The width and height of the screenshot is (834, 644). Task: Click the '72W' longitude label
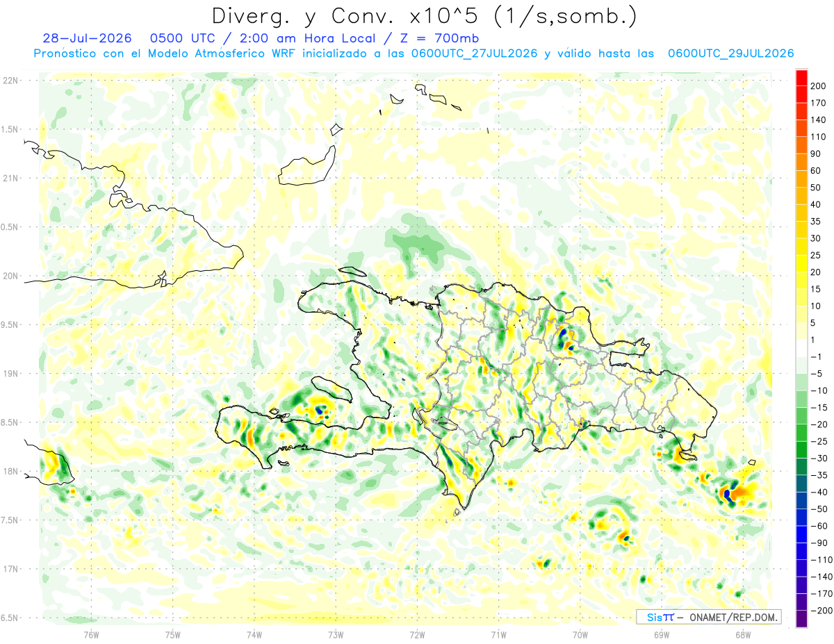[x=417, y=634]
